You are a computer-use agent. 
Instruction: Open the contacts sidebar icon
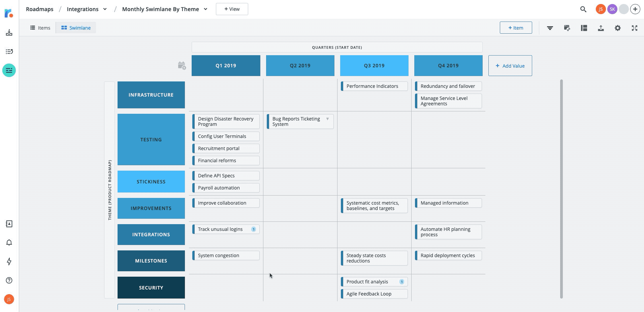click(x=9, y=224)
